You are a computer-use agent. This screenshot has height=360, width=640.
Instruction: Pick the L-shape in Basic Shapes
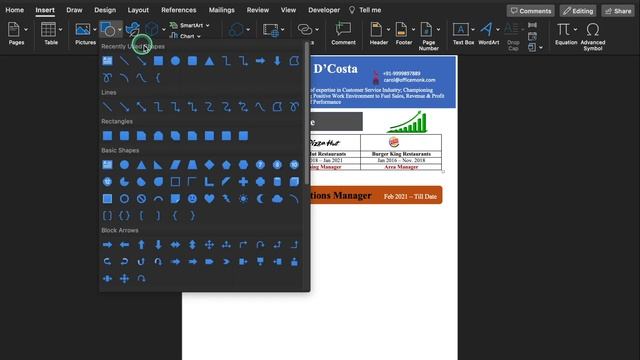coord(209,182)
